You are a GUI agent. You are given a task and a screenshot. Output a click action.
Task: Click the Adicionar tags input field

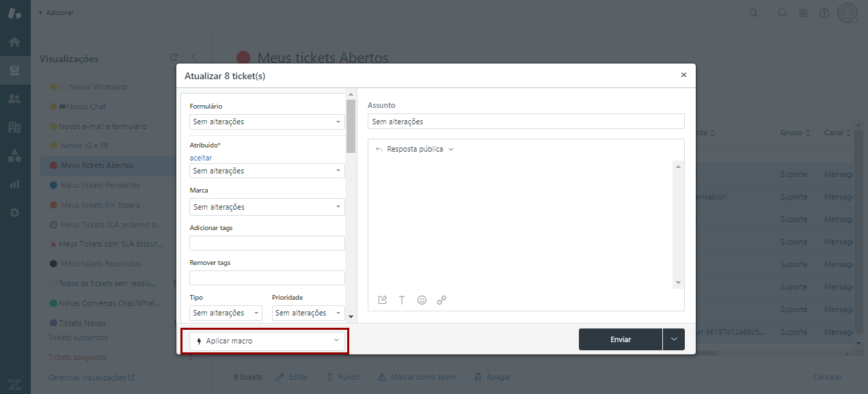(x=267, y=243)
